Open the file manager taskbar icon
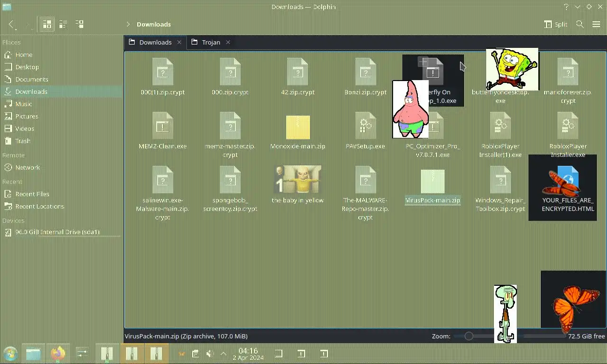The image size is (607, 364). click(34, 354)
